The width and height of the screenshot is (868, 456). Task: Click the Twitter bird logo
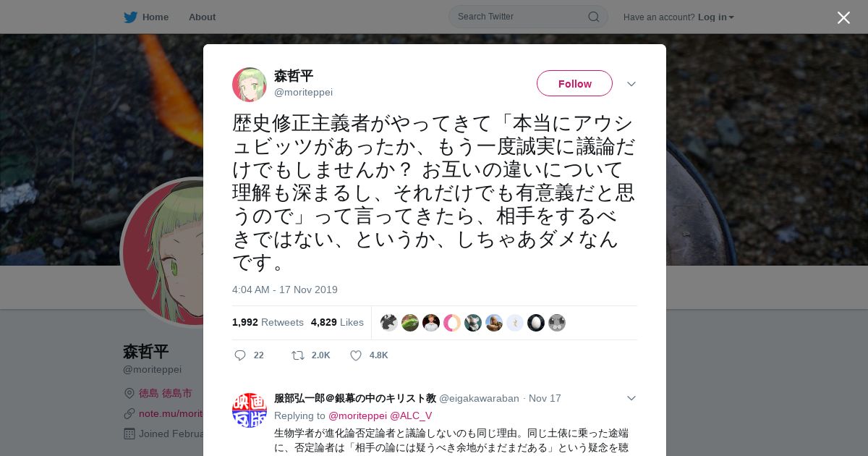pos(130,17)
